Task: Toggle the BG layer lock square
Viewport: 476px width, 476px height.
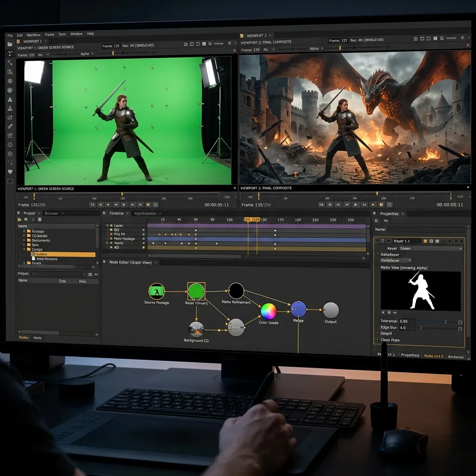Action: (144, 230)
